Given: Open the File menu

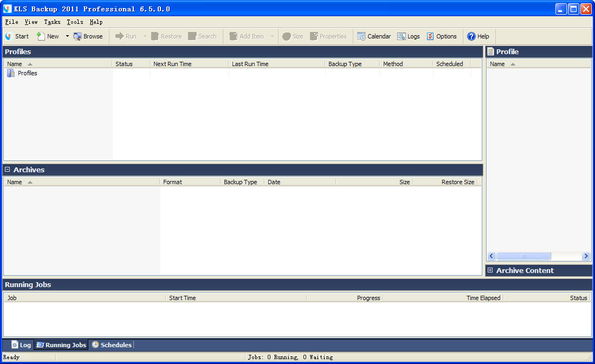Looking at the screenshot, I should [x=12, y=22].
